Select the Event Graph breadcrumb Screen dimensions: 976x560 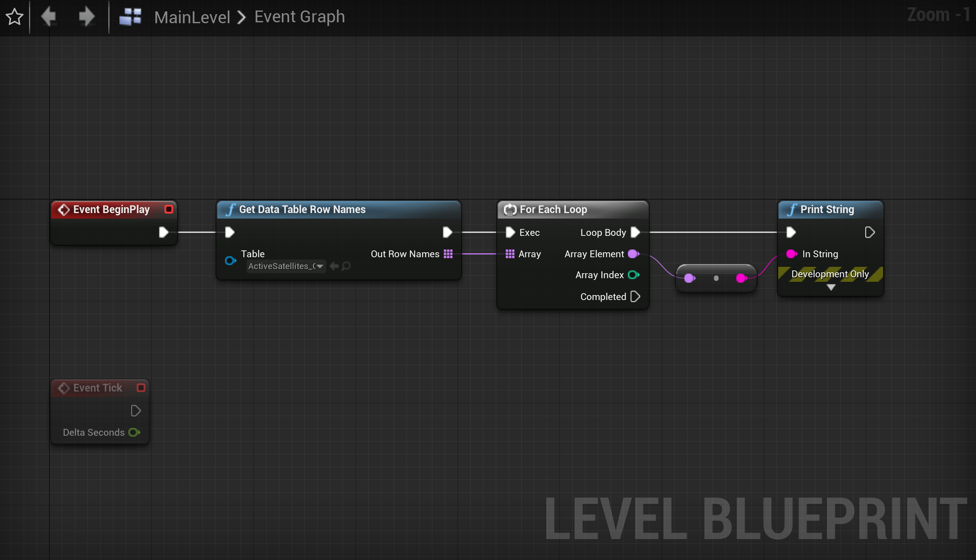(x=299, y=17)
